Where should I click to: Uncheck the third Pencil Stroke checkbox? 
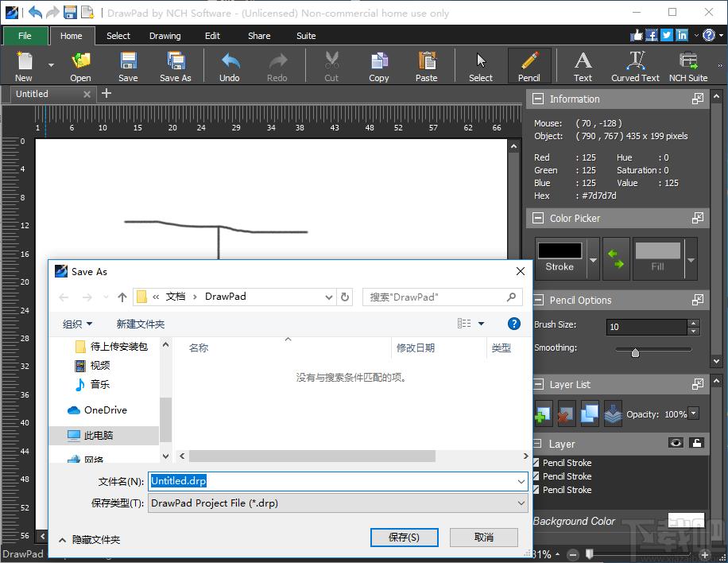click(536, 490)
